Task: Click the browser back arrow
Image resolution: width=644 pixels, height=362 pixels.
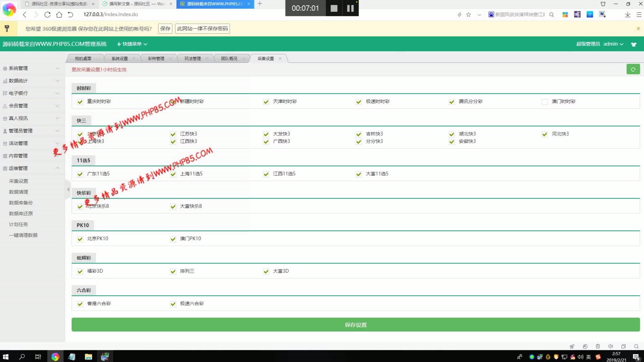Action: (25, 15)
